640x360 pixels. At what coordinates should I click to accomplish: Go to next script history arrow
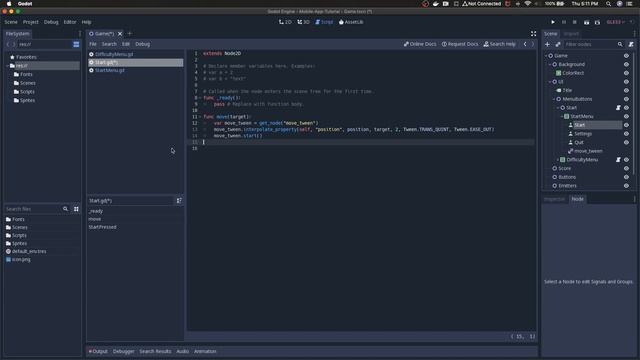tap(533, 44)
